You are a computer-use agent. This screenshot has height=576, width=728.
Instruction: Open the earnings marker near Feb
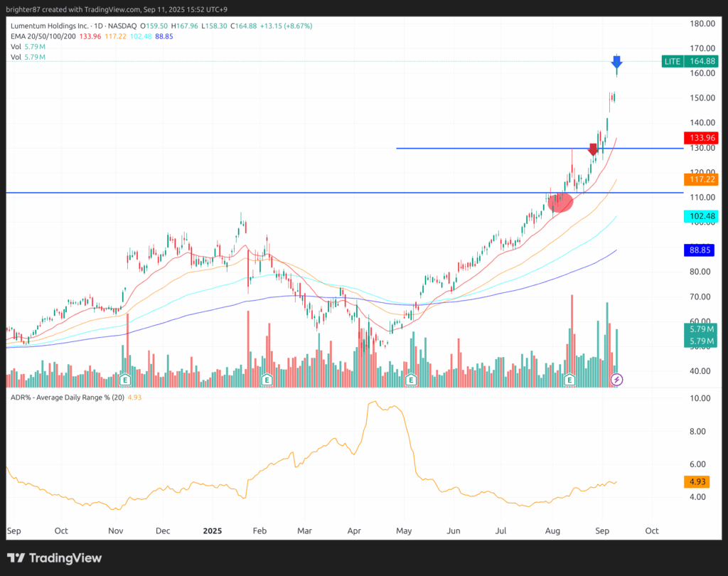point(267,380)
